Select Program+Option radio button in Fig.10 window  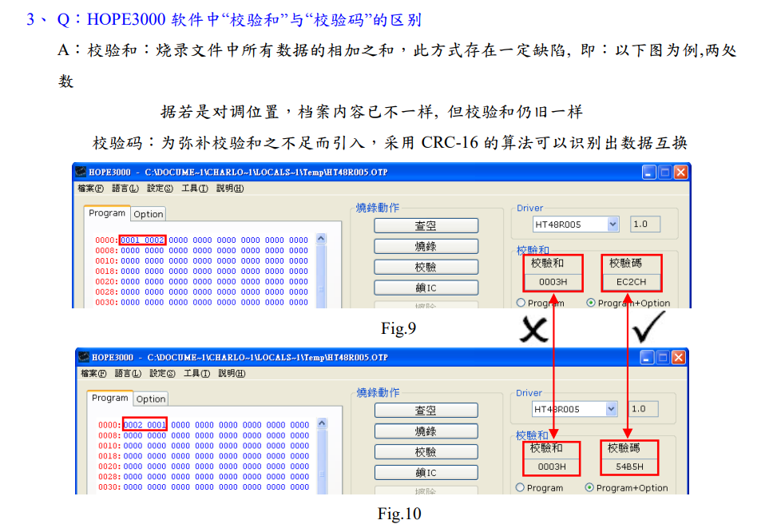click(589, 487)
